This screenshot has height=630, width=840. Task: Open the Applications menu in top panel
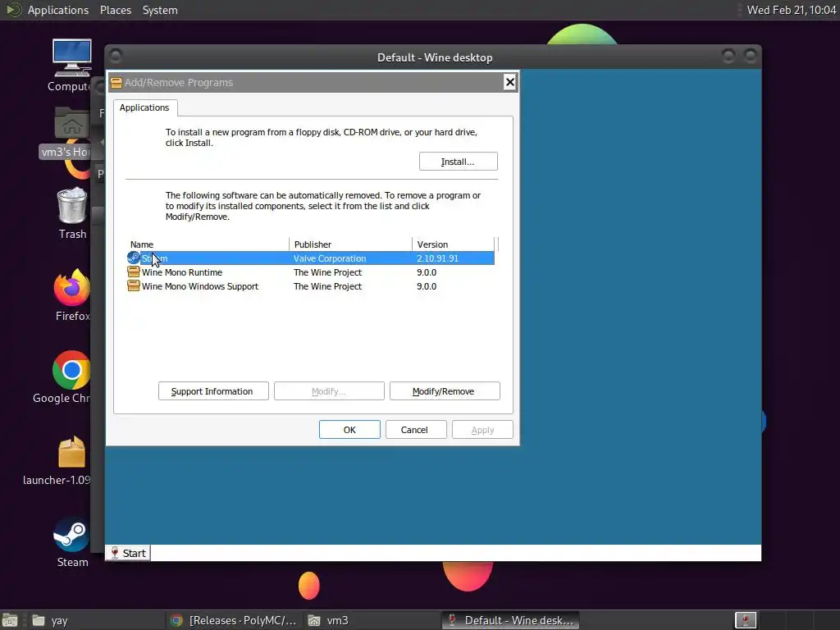(x=58, y=10)
